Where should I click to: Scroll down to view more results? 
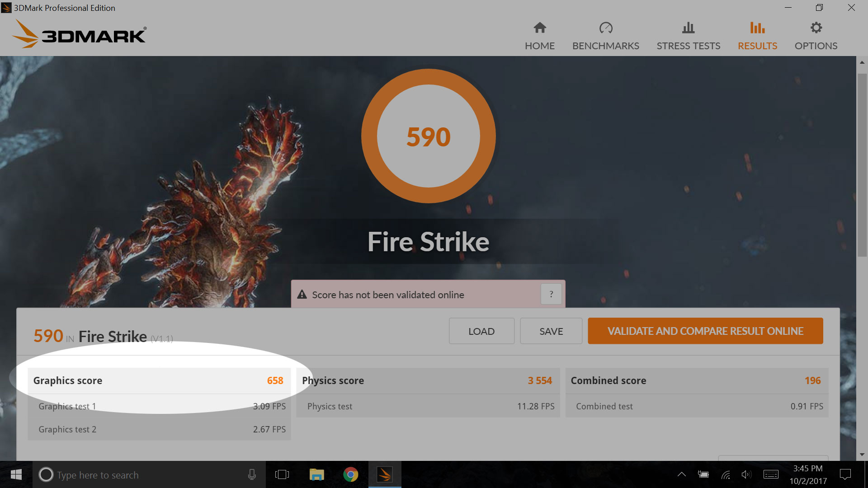click(x=861, y=450)
